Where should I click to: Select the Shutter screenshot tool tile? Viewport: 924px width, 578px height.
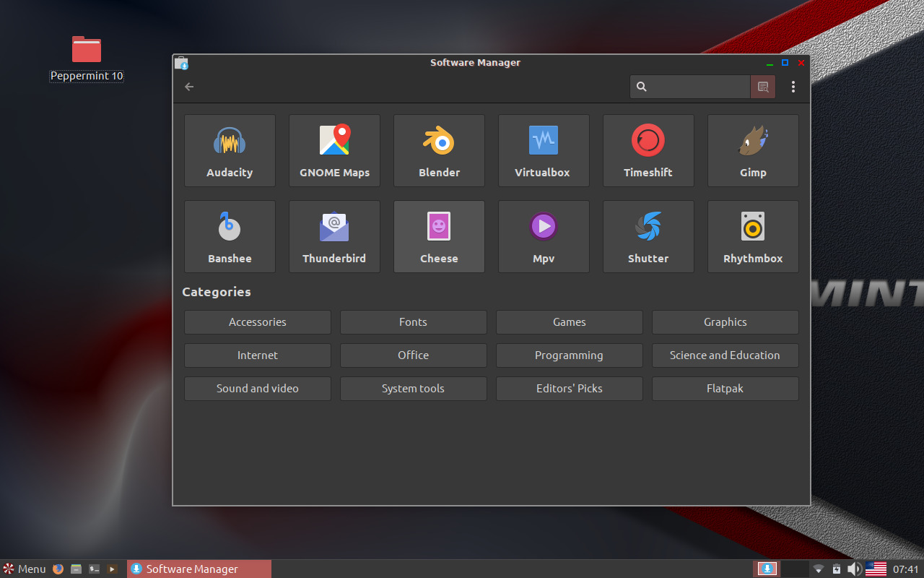coord(648,236)
